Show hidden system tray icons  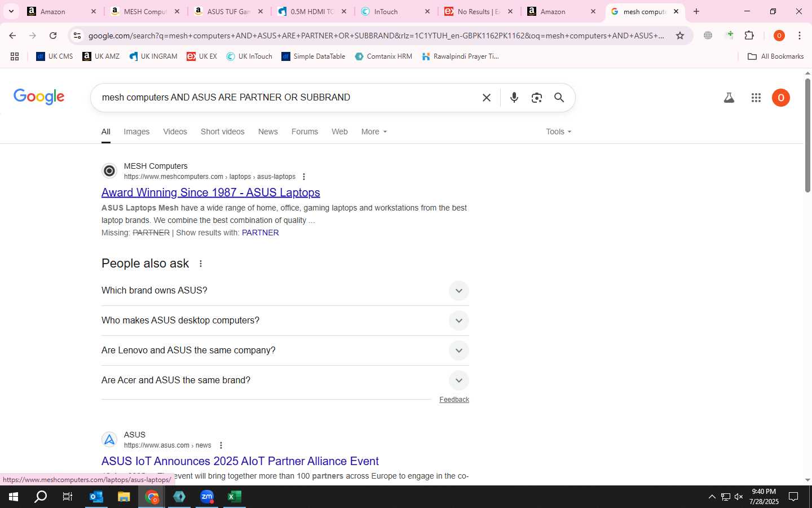click(x=712, y=497)
